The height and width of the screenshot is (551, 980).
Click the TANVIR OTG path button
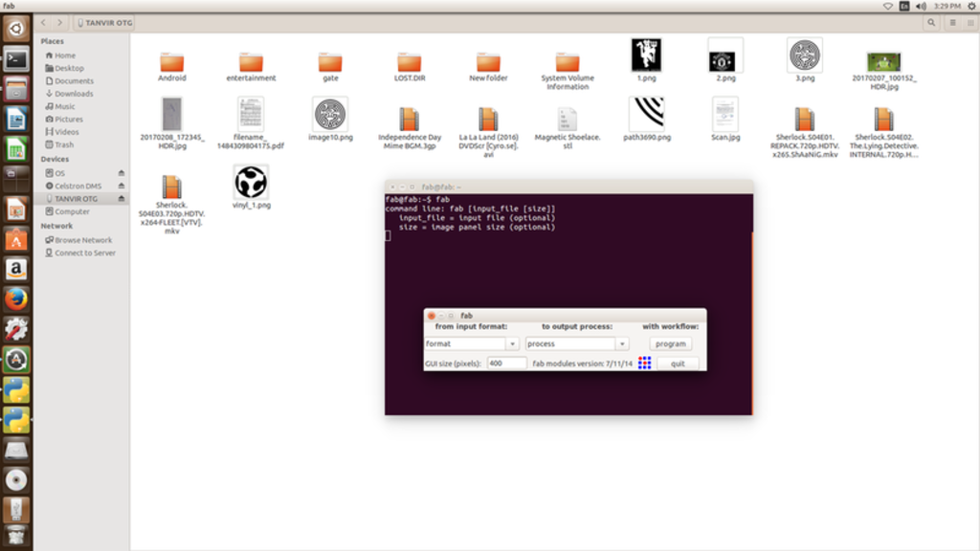104,23
